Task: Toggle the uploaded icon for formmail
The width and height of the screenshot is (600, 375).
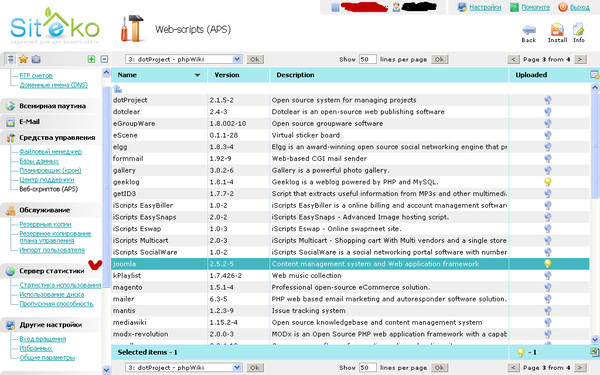Action: pyautogui.click(x=548, y=158)
